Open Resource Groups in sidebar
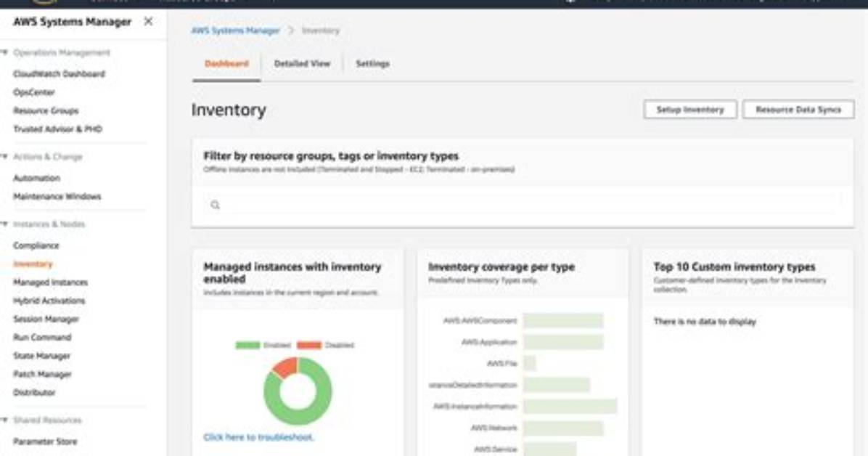 coord(46,110)
